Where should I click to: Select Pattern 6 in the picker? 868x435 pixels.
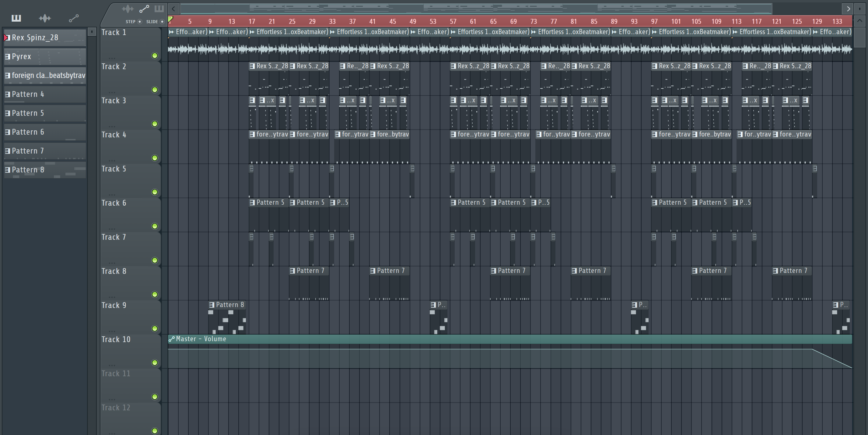tap(45, 132)
